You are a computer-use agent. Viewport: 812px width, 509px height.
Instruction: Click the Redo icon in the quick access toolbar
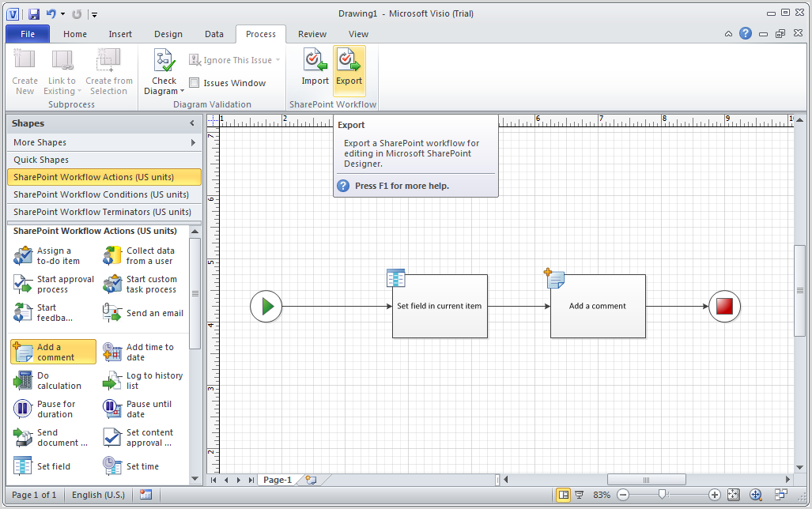coord(77,14)
